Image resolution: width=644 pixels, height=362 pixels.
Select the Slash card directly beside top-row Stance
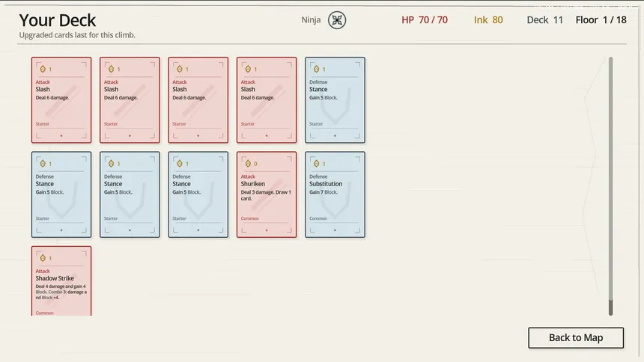tap(267, 100)
